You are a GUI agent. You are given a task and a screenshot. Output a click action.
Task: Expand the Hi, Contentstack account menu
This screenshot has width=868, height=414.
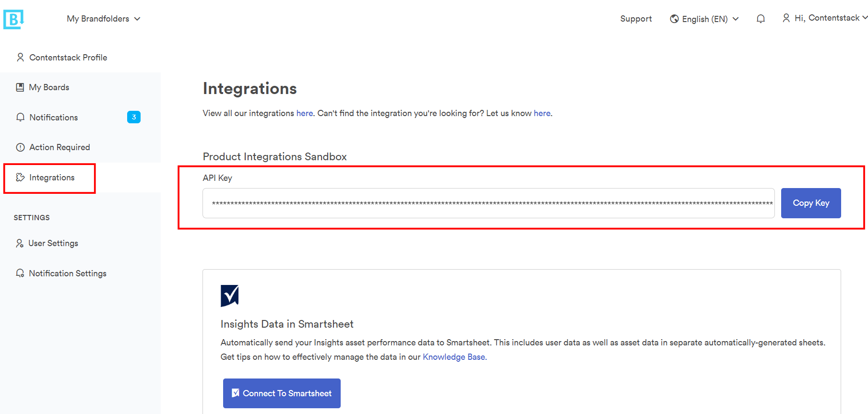825,18
